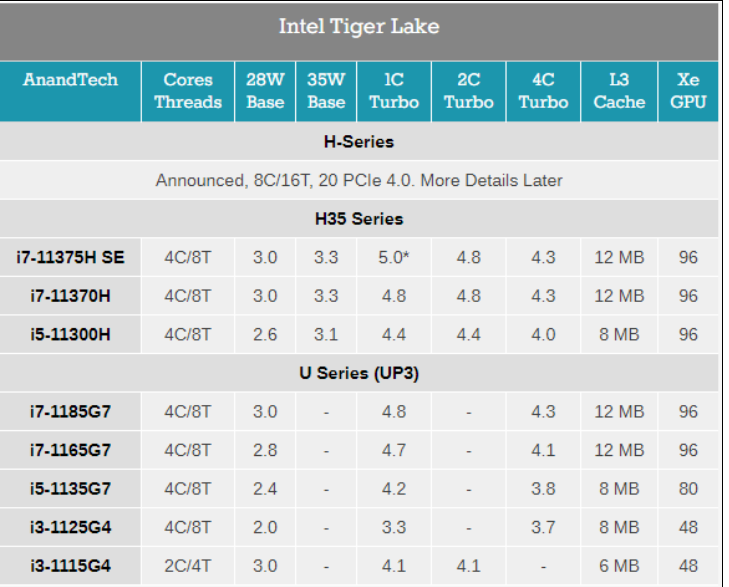Click the i7-1185G7 row label
The width and height of the screenshot is (729, 587).
click(70, 411)
